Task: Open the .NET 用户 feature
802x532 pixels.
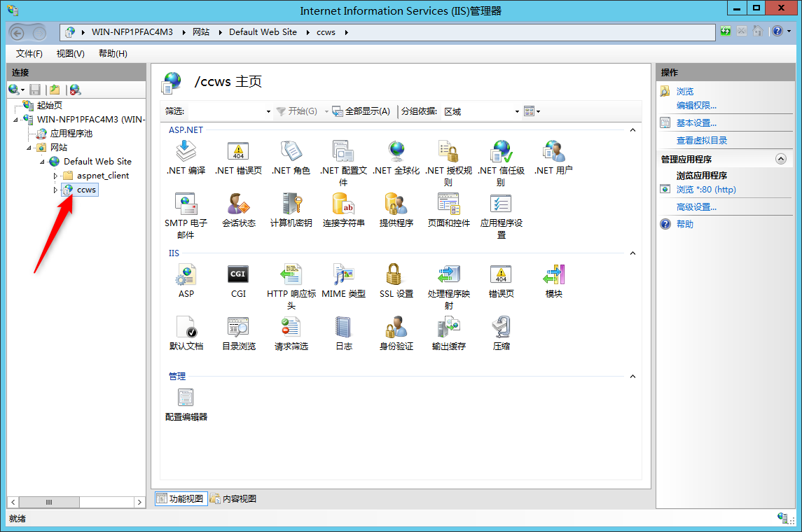Action: (x=553, y=158)
